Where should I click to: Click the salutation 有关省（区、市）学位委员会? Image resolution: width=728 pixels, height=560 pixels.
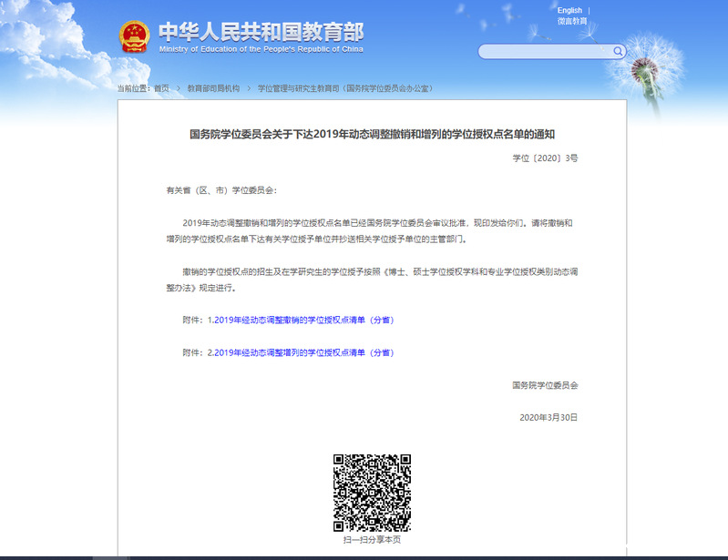click(220, 190)
